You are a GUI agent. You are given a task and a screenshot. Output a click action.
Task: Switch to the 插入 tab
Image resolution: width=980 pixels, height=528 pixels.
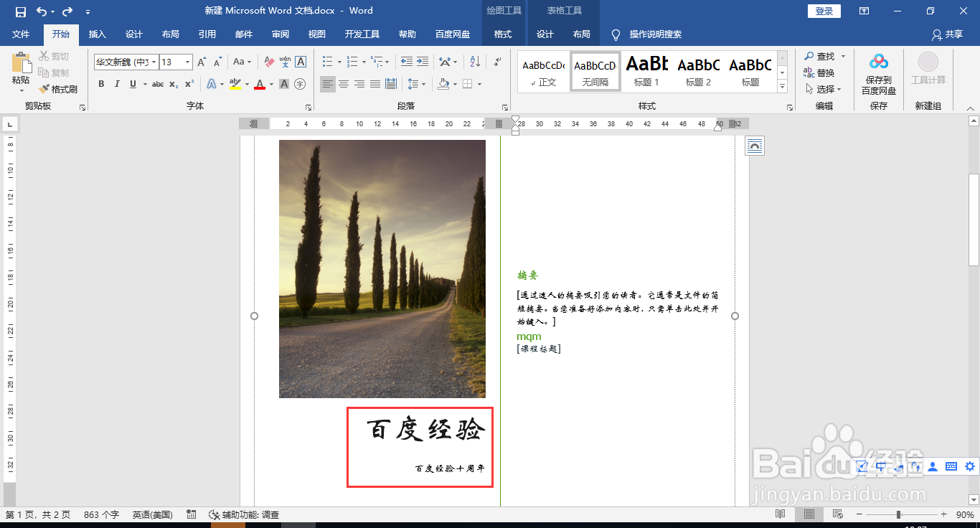97,34
